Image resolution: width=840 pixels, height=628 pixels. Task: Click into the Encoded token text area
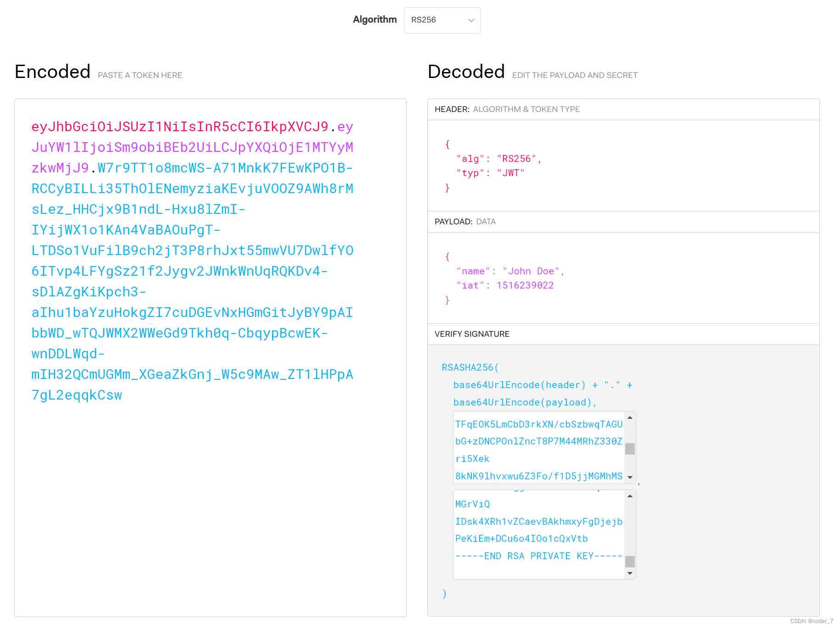[210, 358]
